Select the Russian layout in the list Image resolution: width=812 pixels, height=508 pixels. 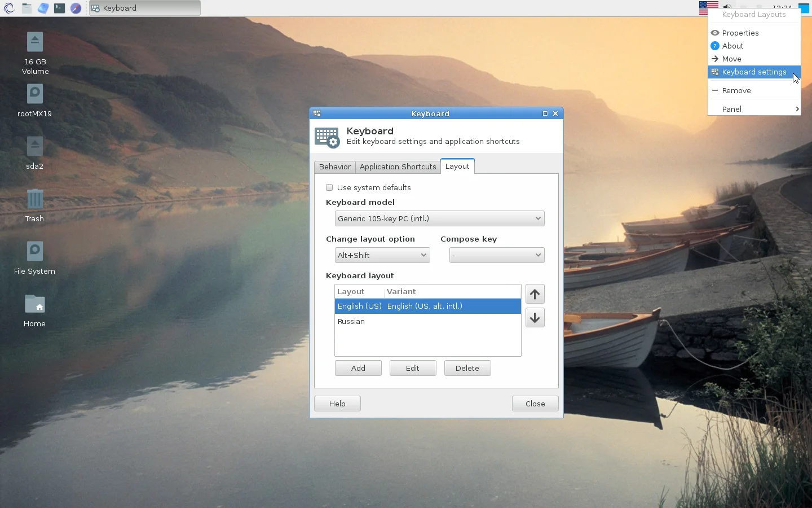(x=351, y=321)
